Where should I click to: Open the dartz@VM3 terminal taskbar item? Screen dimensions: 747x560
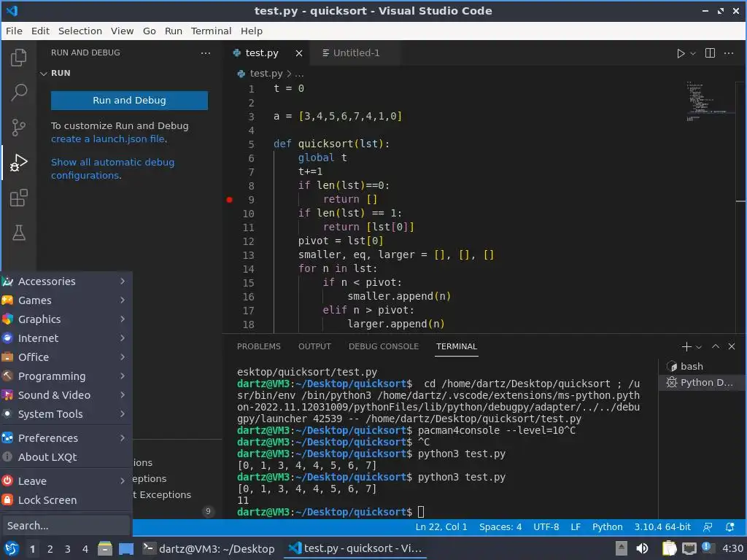[x=209, y=548]
